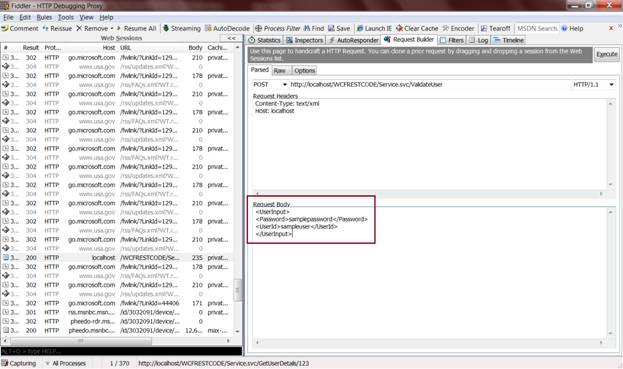Viewport: 623px width, 369px height.
Task: Close the toolbar with the red X
Action: click(x=611, y=28)
